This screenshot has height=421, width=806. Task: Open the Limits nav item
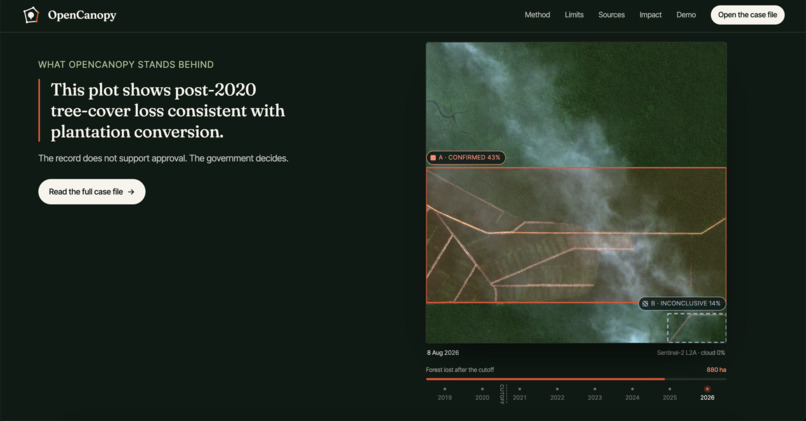(x=574, y=15)
